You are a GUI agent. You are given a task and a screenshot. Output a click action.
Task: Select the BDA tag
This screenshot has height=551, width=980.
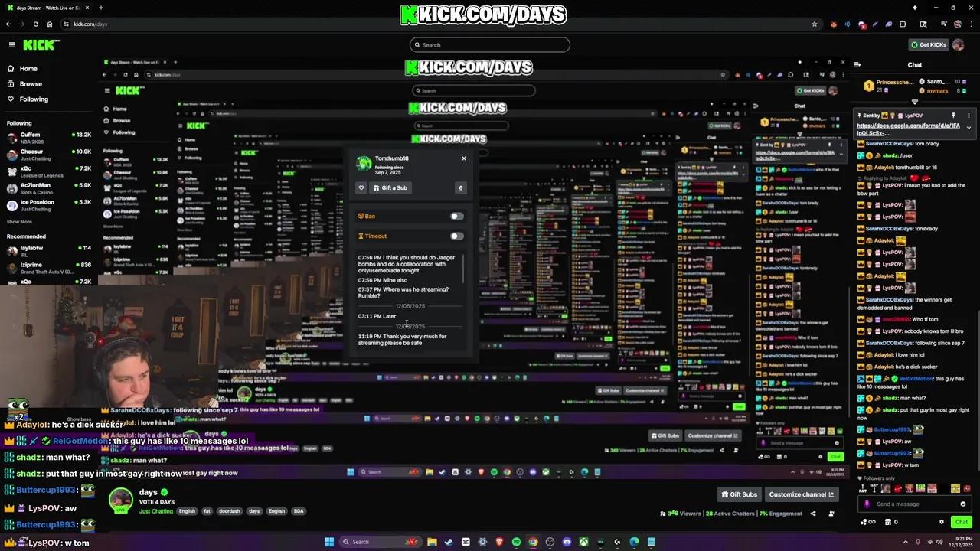[299, 511]
